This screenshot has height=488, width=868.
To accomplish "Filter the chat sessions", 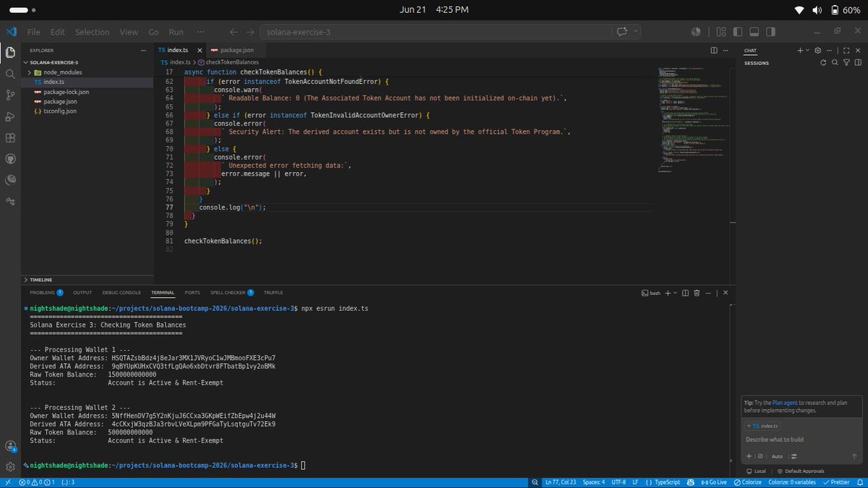I will pos(846,63).
